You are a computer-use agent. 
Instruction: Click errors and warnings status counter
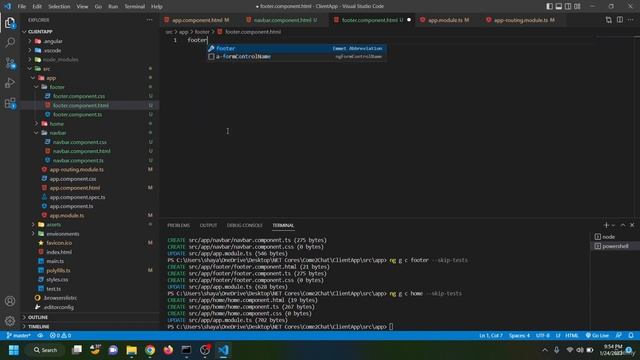pos(60,336)
